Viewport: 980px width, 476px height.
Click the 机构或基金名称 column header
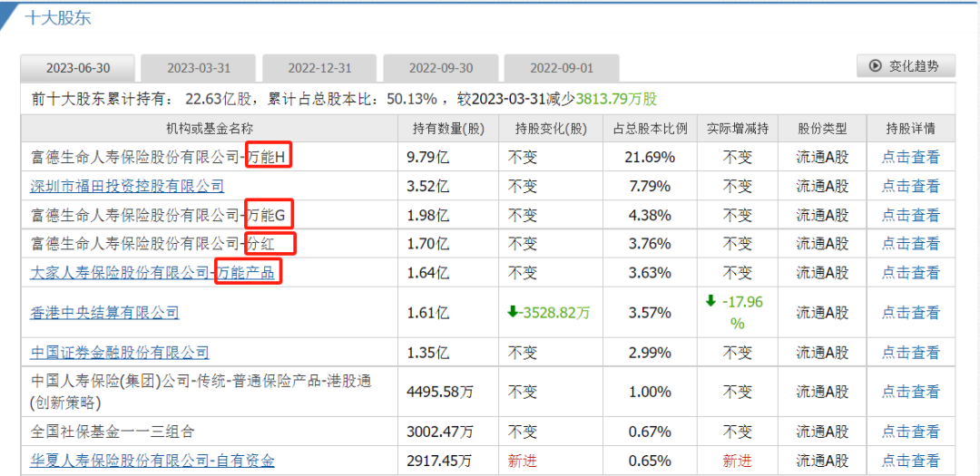pos(210,129)
